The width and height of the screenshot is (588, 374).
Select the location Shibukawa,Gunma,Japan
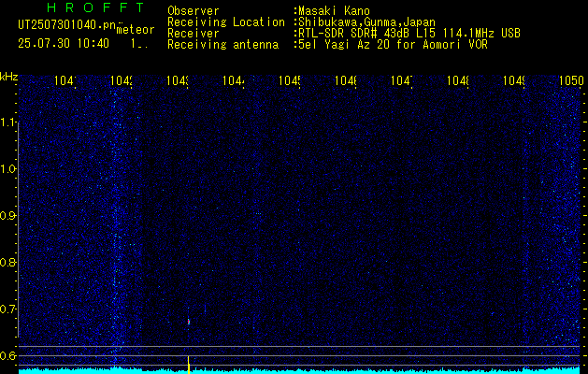(366, 22)
